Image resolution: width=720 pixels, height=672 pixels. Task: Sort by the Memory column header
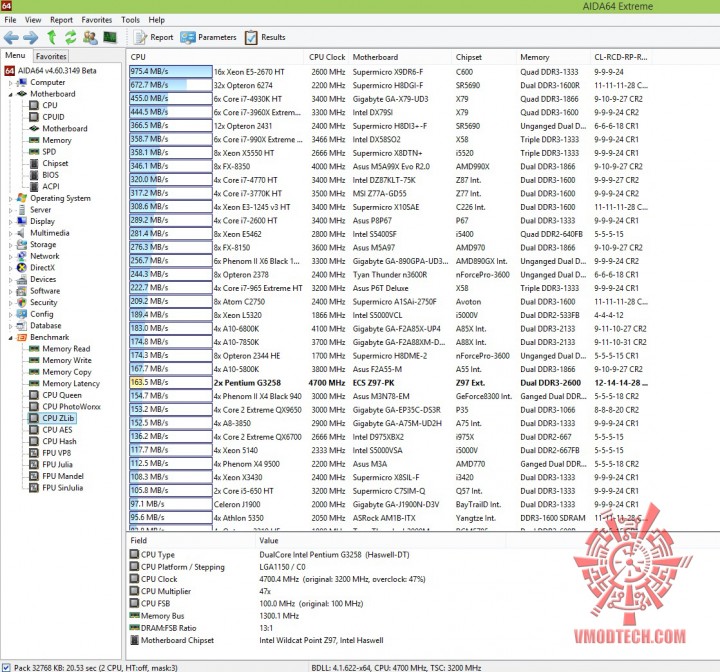(552, 57)
